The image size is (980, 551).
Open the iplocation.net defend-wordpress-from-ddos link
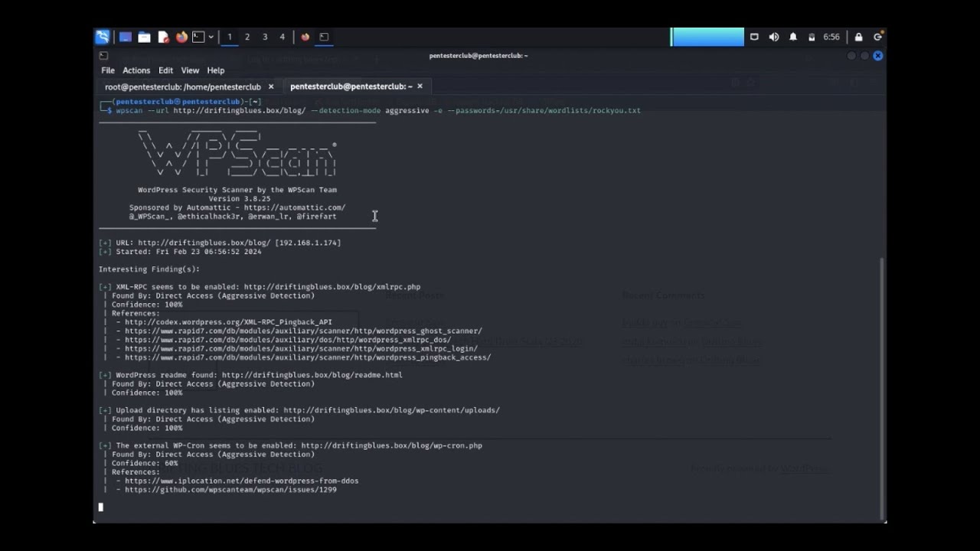(241, 481)
